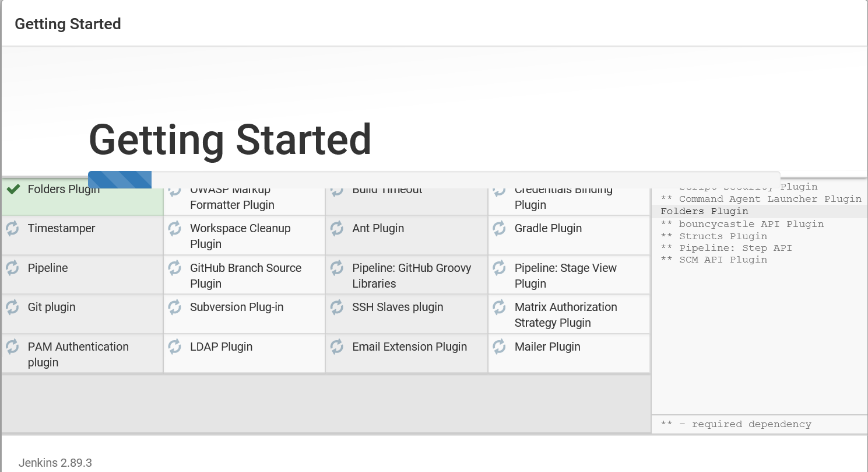Click the OWASP Markup Formatter Plugin label
The height and width of the screenshot is (472, 868).
click(232, 198)
